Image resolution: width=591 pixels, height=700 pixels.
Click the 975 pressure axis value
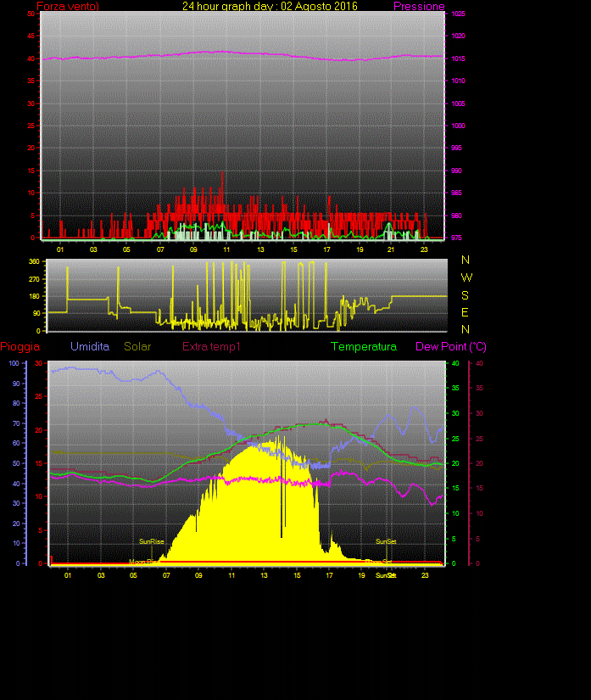[457, 238]
